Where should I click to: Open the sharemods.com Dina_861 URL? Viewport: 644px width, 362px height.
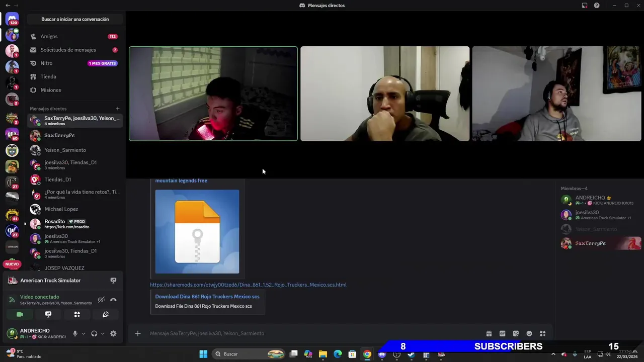[x=248, y=285]
